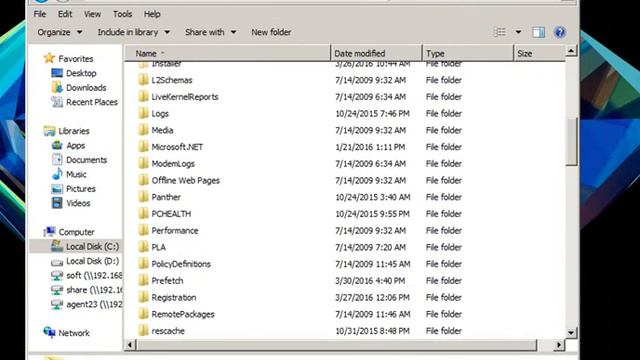This screenshot has height=360, width=640.
Task: Click the vertical scrollbar down arrow
Action: (x=571, y=333)
